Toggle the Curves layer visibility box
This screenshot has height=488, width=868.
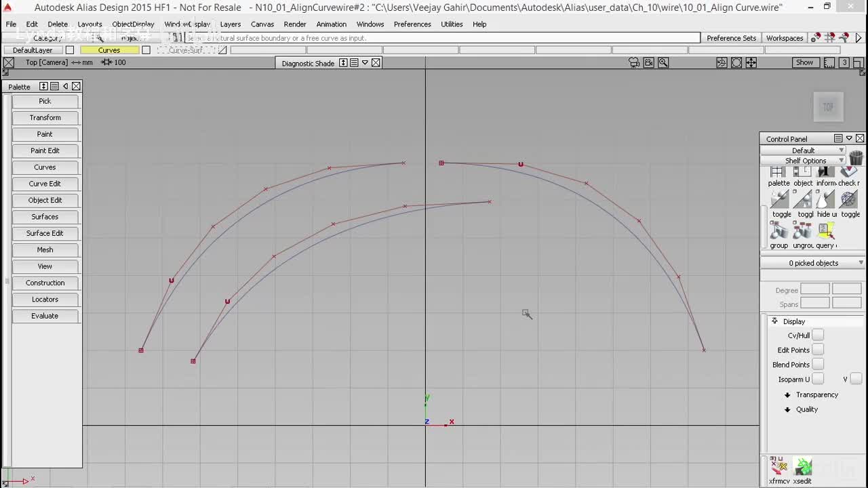click(146, 50)
